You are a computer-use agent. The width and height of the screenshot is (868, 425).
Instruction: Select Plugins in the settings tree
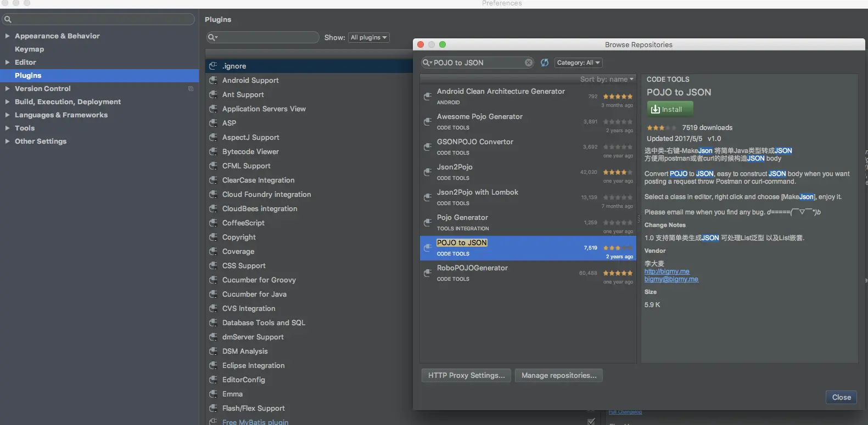tap(99, 76)
